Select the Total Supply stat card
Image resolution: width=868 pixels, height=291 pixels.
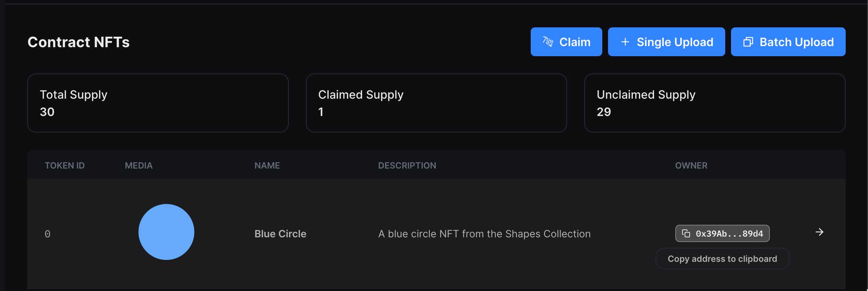[157, 103]
